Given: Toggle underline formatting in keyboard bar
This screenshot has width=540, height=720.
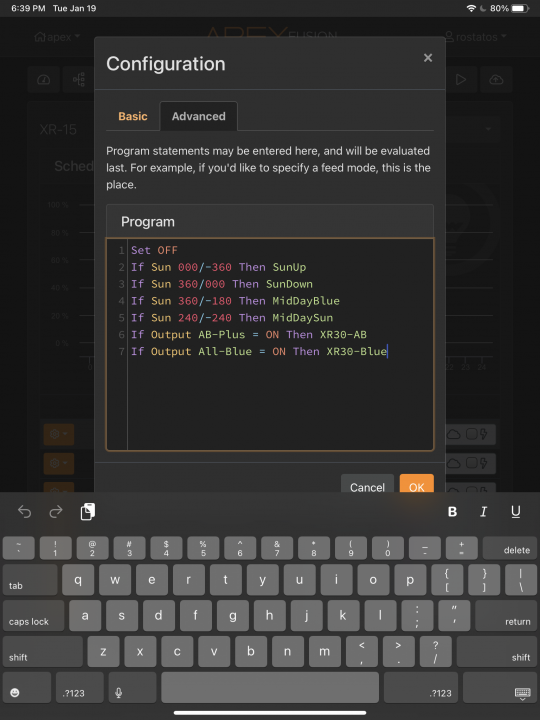Looking at the screenshot, I should (515, 512).
